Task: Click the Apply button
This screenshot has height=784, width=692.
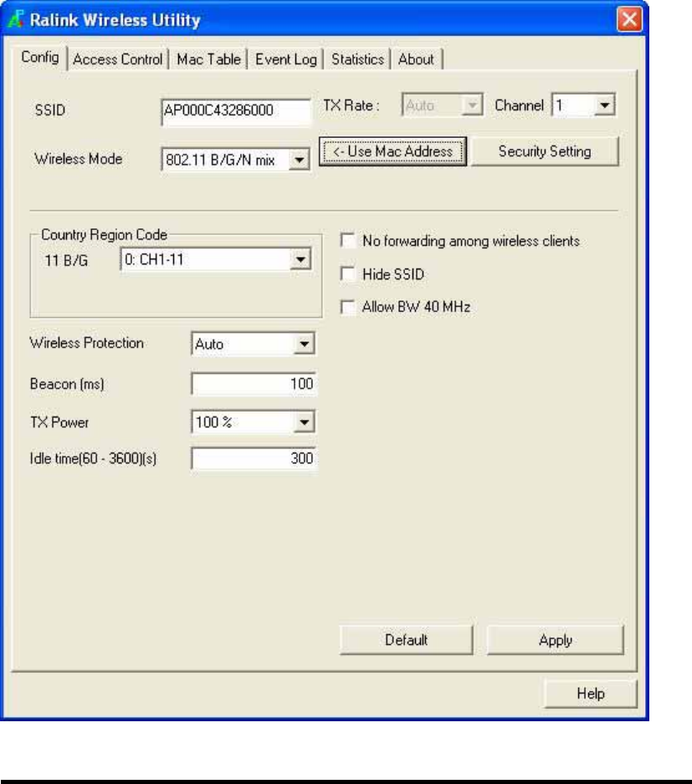Action: tap(556, 640)
